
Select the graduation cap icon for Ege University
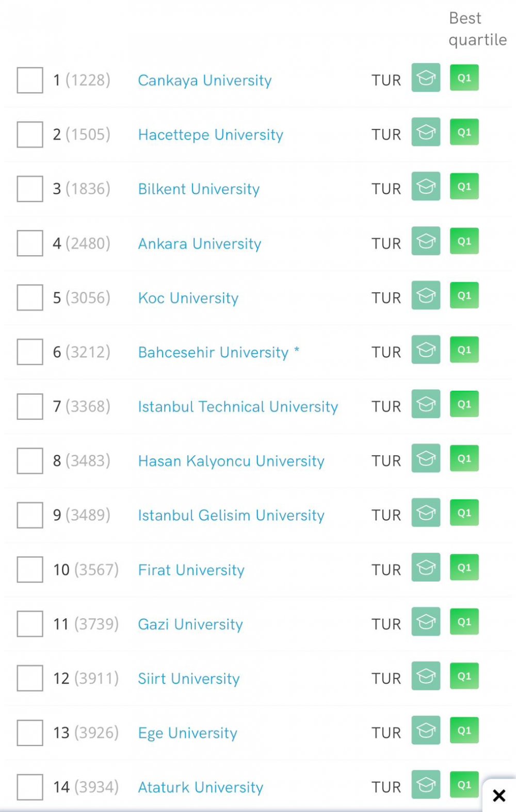[x=426, y=730]
